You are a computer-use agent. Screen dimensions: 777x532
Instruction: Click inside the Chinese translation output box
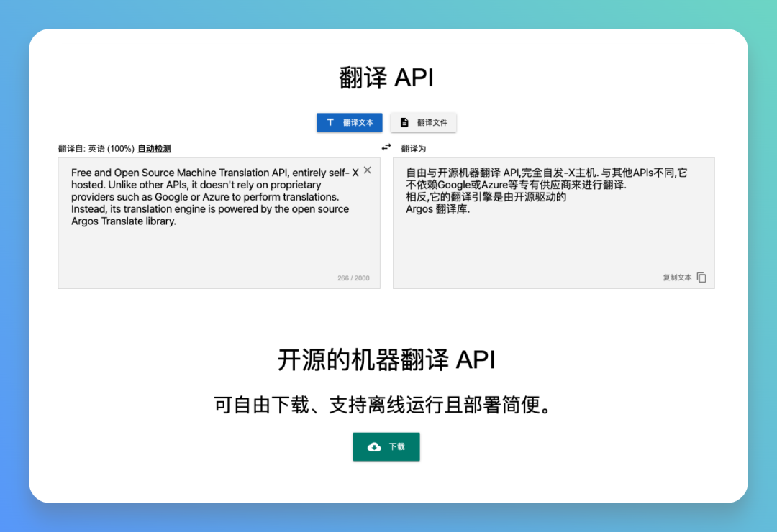coord(553,223)
